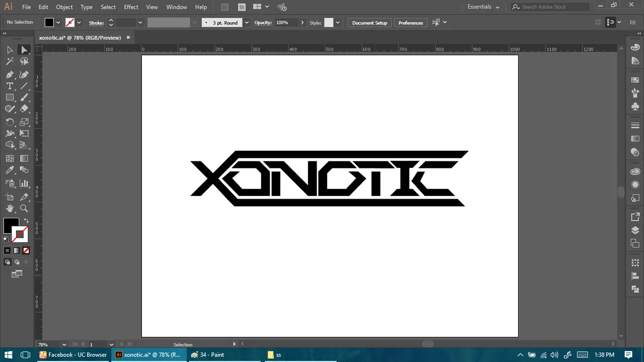Select the Mesh tool
This screenshot has width=644, height=362.
[10, 158]
